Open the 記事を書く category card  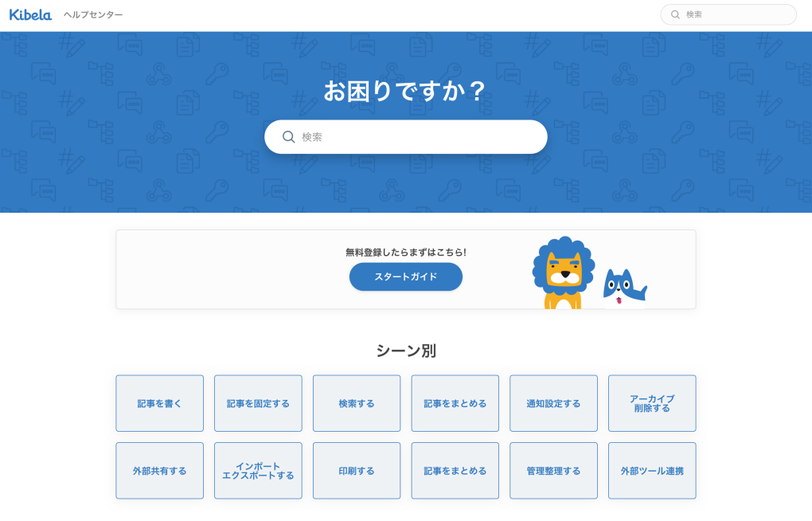[x=159, y=403]
